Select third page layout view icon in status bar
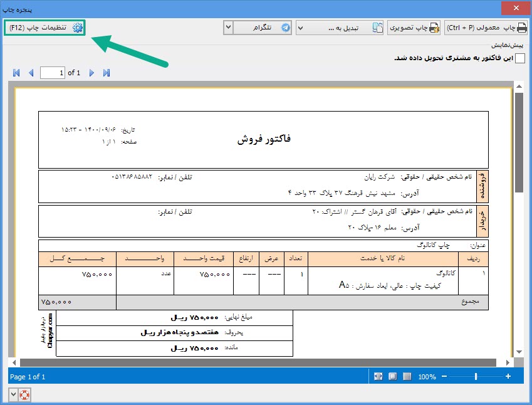532x405 pixels. [407, 377]
